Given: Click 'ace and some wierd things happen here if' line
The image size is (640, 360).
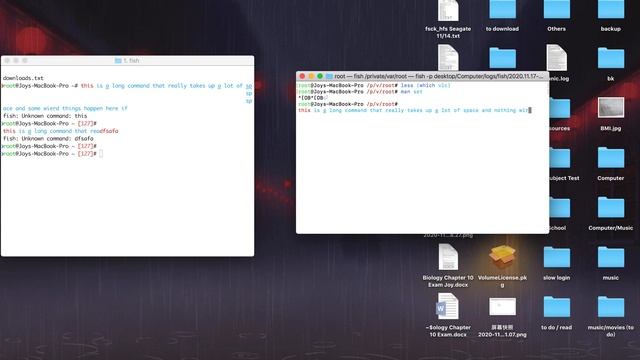Looking at the screenshot, I should (65, 109).
